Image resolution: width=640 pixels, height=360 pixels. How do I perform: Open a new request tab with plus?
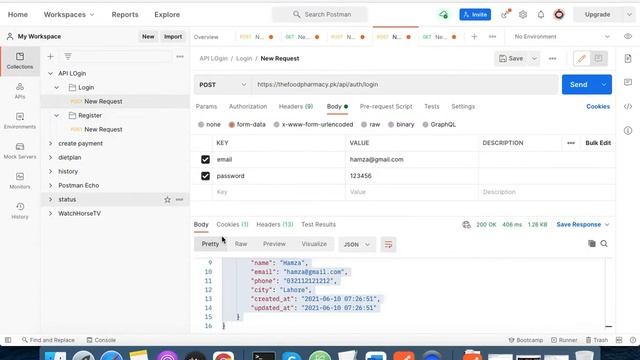(474, 37)
